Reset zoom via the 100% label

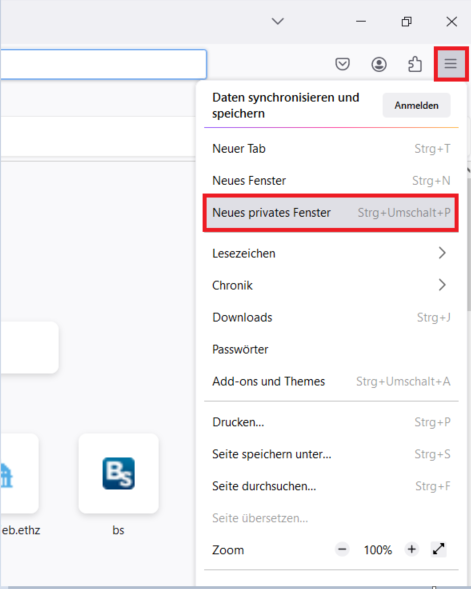tap(377, 550)
